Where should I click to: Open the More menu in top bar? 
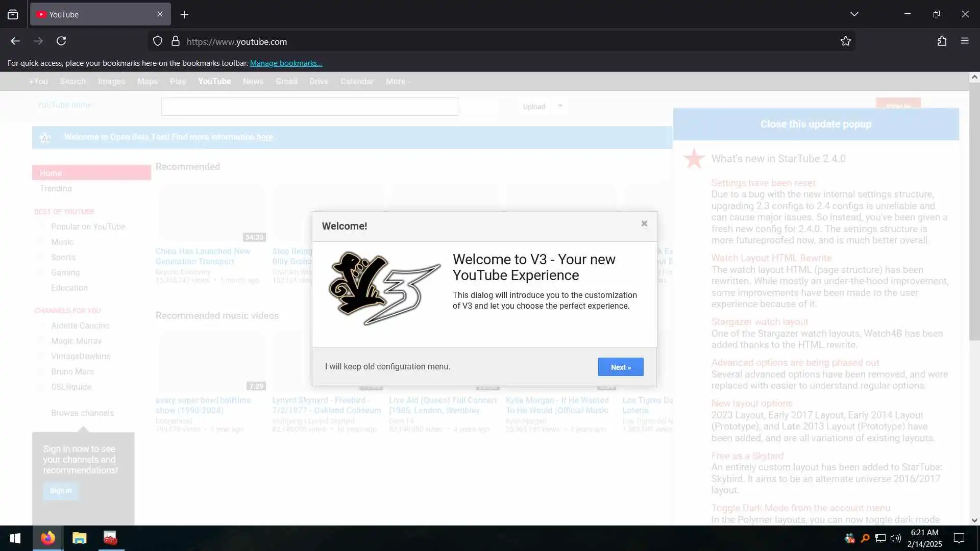pyautogui.click(x=398, y=82)
